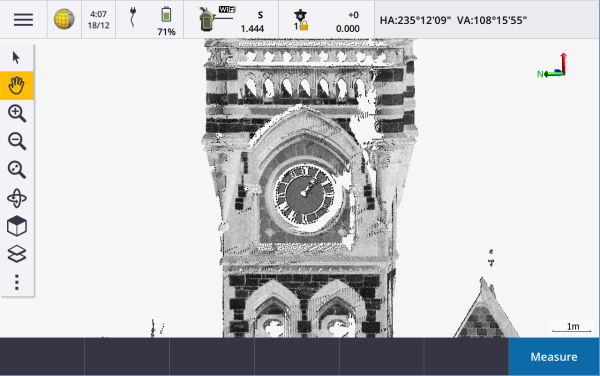This screenshot has width=600, height=376.
Task: Activate the Pan hand tool
Action: [x=17, y=85]
